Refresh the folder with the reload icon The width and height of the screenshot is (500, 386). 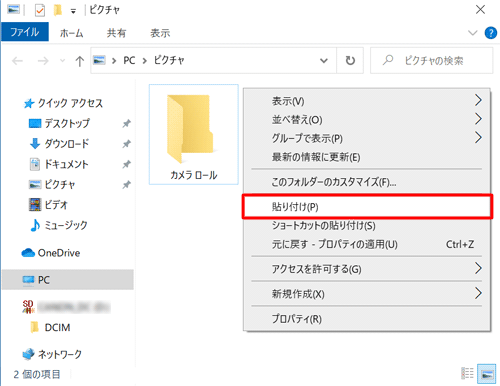350,61
